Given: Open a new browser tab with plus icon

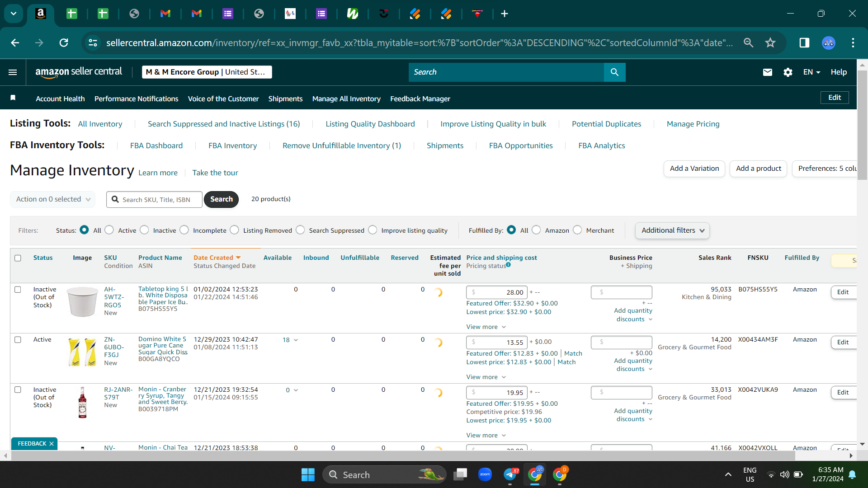Looking at the screenshot, I should (505, 14).
